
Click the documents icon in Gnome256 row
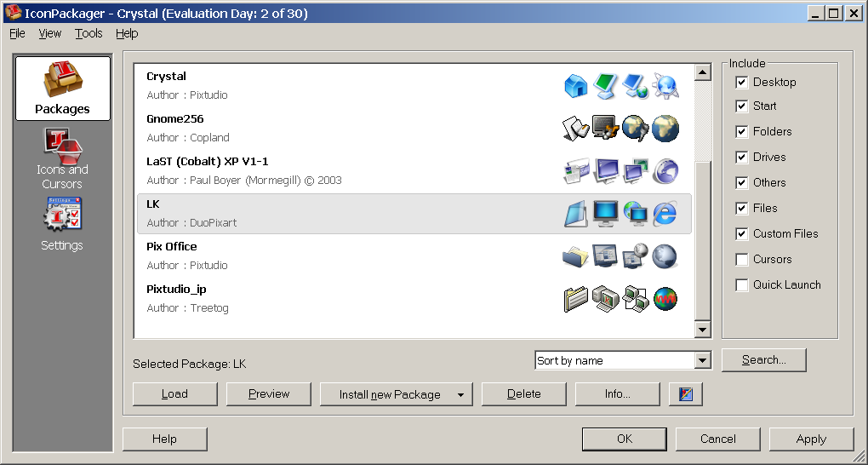point(576,129)
